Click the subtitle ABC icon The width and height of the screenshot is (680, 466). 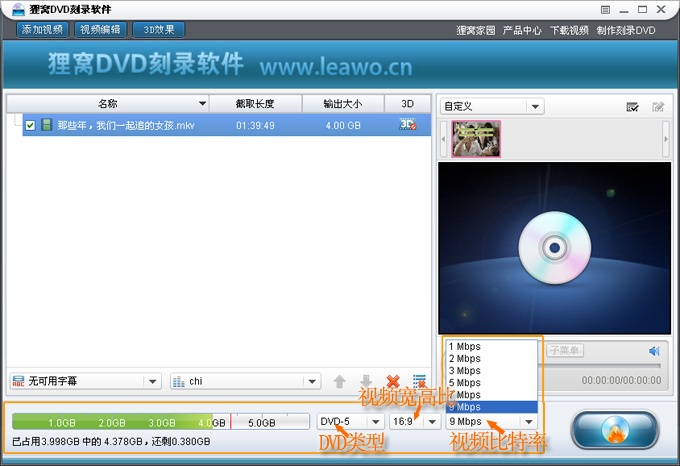18,381
